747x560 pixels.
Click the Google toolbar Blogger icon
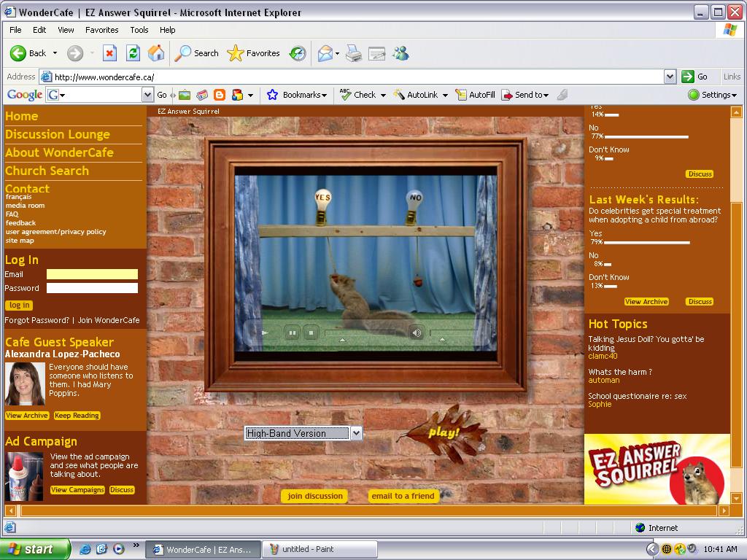tap(220, 95)
